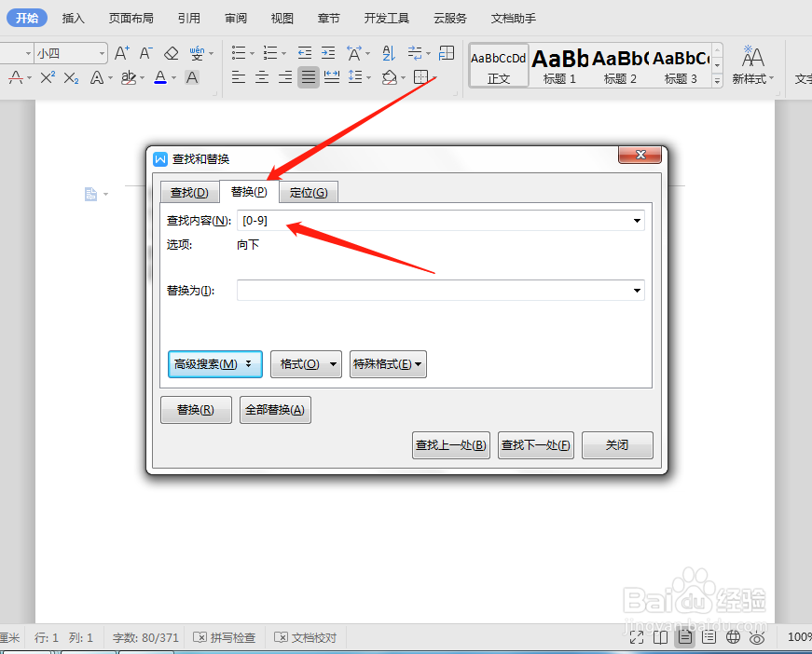
Task: Switch to the 替换(P) tab
Action: point(249,192)
